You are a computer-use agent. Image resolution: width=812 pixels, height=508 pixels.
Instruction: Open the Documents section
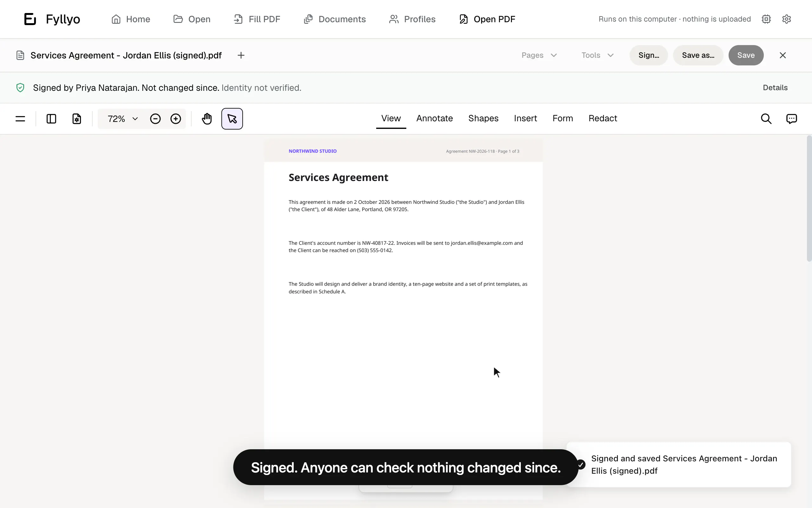coord(335,19)
